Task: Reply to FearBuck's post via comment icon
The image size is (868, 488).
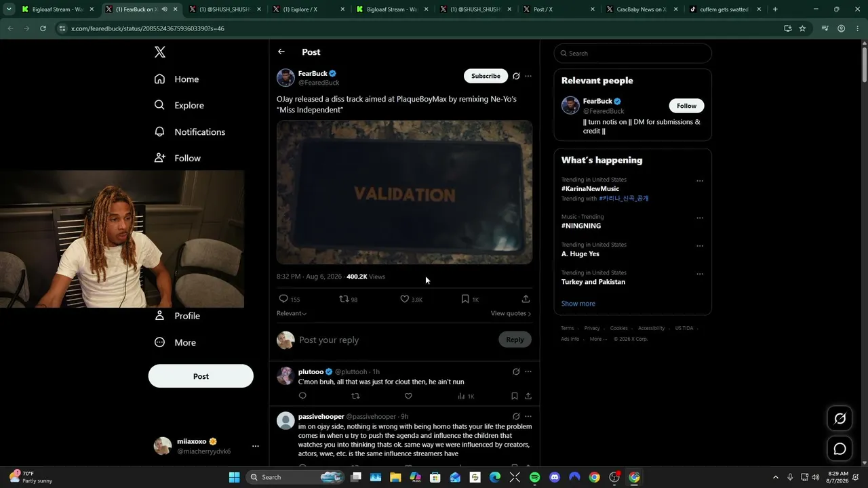Action: pos(283,299)
